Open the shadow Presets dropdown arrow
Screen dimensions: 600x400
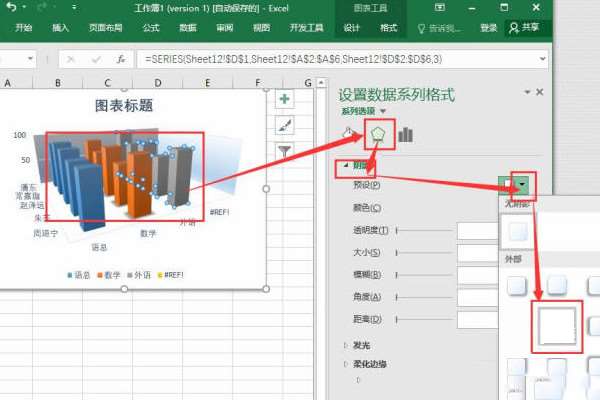tap(522, 184)
